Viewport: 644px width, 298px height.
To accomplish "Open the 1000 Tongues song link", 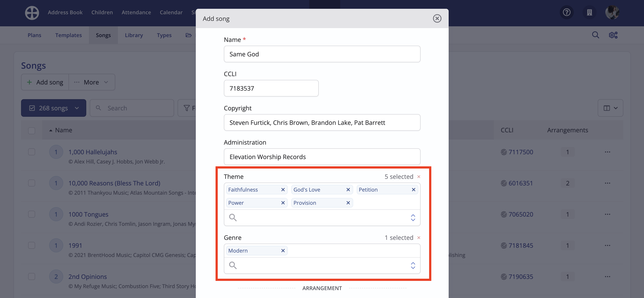I will pos(88,214).
